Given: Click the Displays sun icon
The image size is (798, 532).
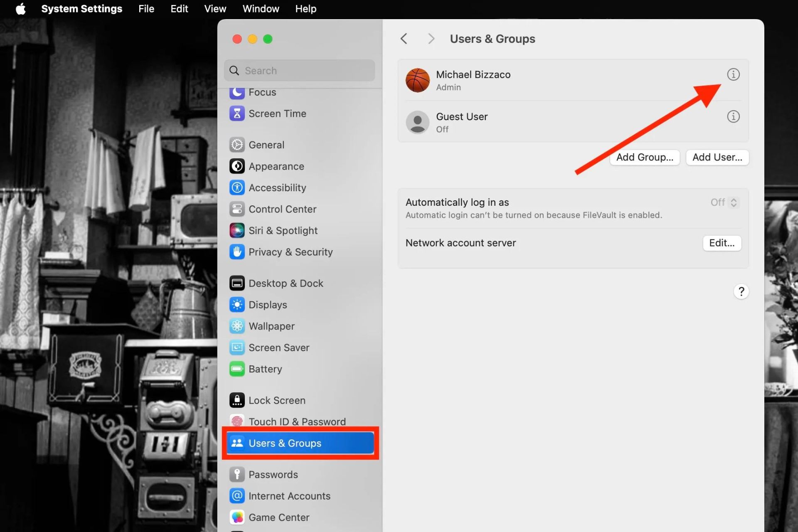Looking at the screenshot, I should point(237,305).
